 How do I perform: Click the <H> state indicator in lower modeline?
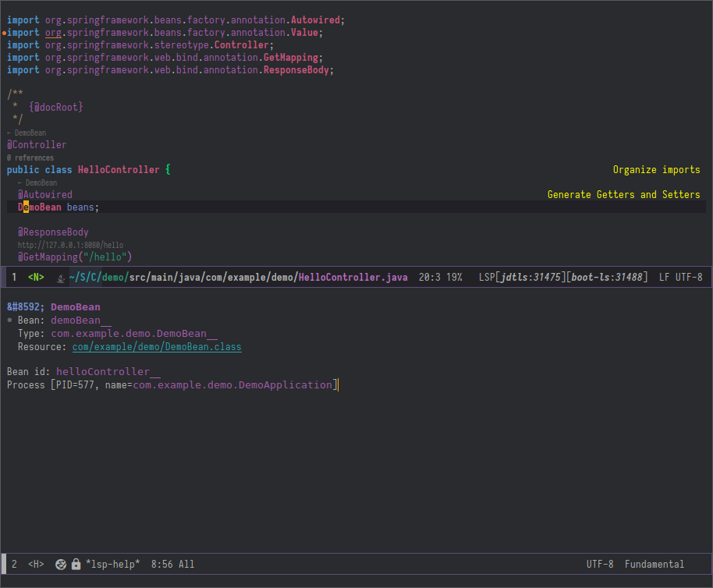tap(36, 565)
